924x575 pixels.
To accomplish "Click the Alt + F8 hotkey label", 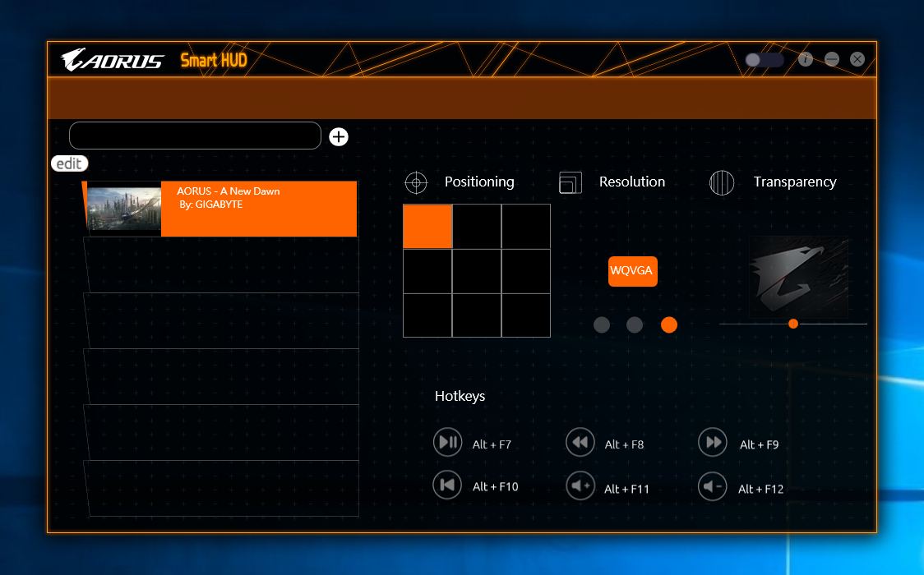I will point(624,445).
